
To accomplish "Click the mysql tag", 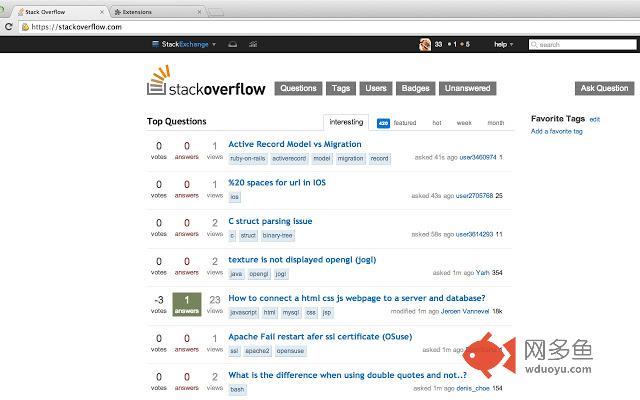I will (291, 312).
